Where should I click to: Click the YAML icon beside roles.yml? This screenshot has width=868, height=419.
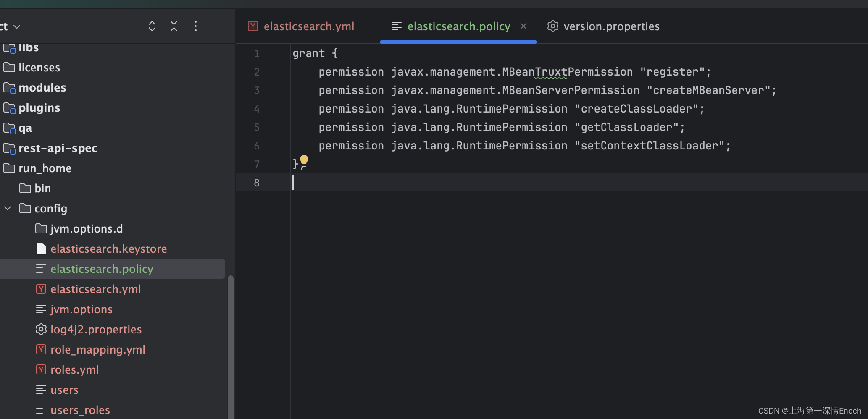(41, 369)
